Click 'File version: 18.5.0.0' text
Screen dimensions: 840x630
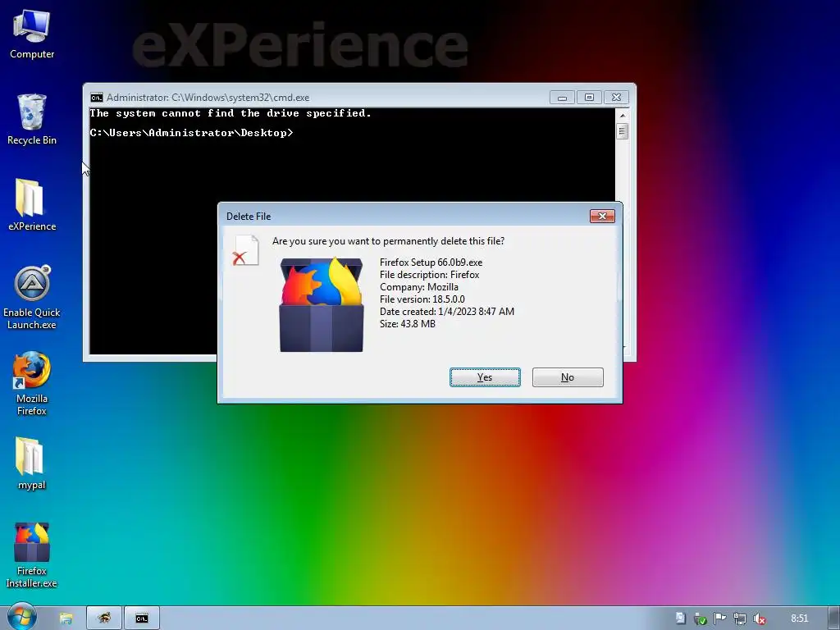point(422,299)
